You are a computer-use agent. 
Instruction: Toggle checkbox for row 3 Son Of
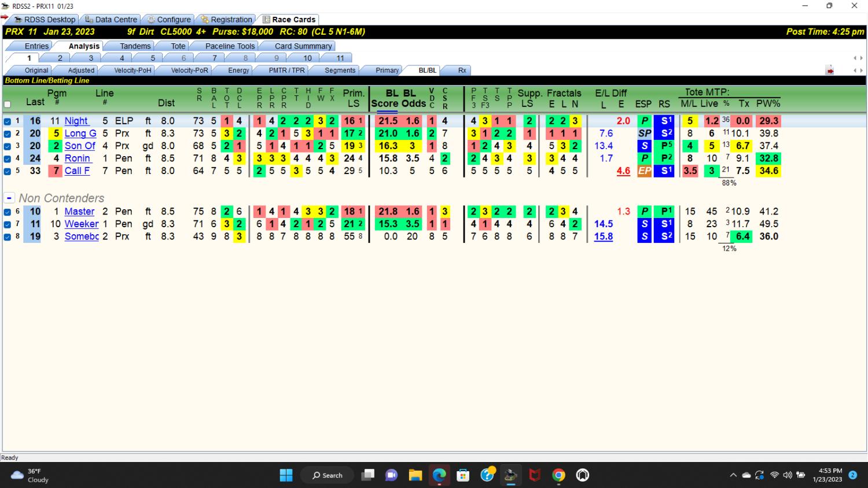point(8,146)
